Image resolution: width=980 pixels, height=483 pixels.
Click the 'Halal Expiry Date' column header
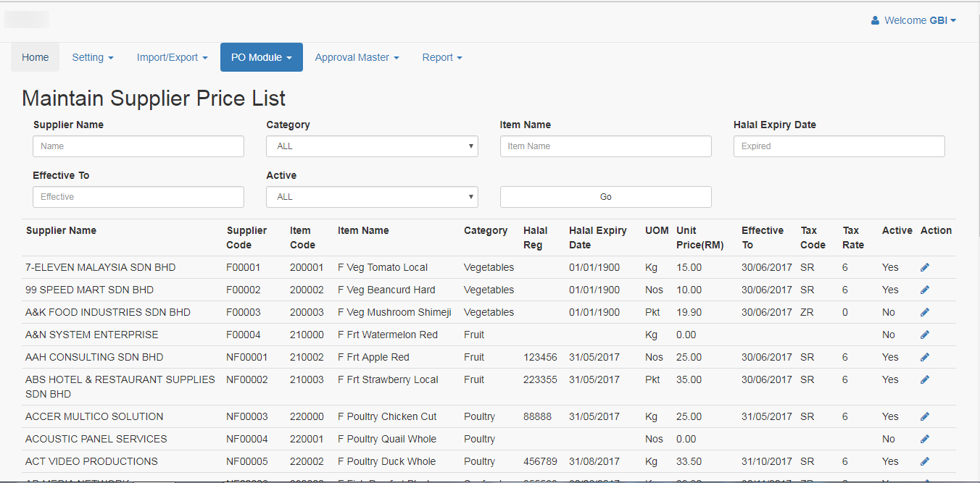(x=598, y=238)
